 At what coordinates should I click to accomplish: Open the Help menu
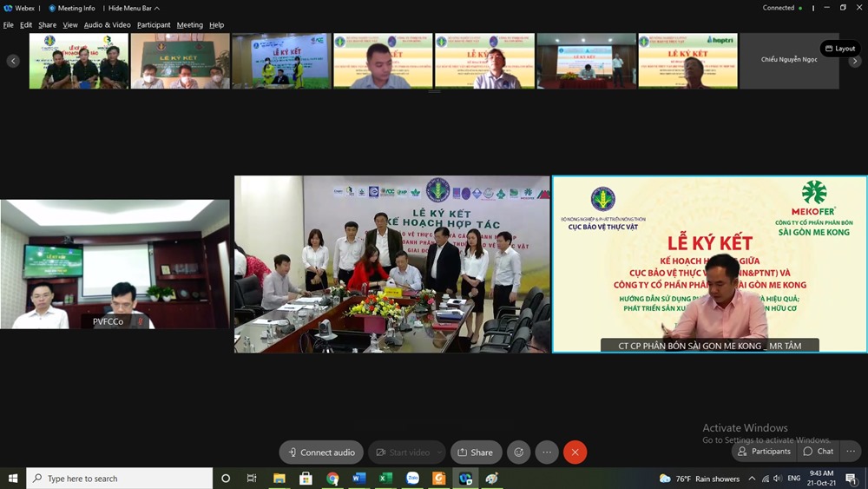pos(216,25)
